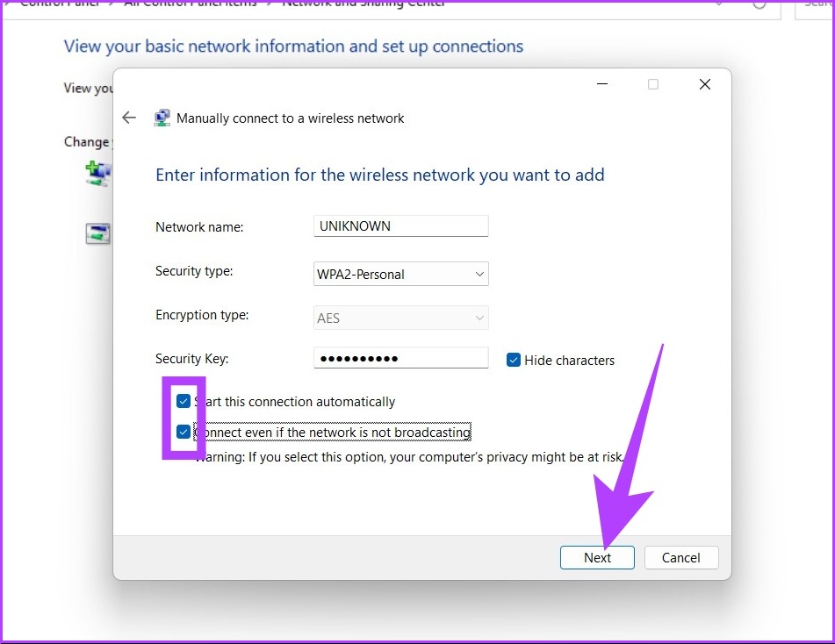
Task: Click the second network adapter icon on the left
Action: tap(98, 233)
